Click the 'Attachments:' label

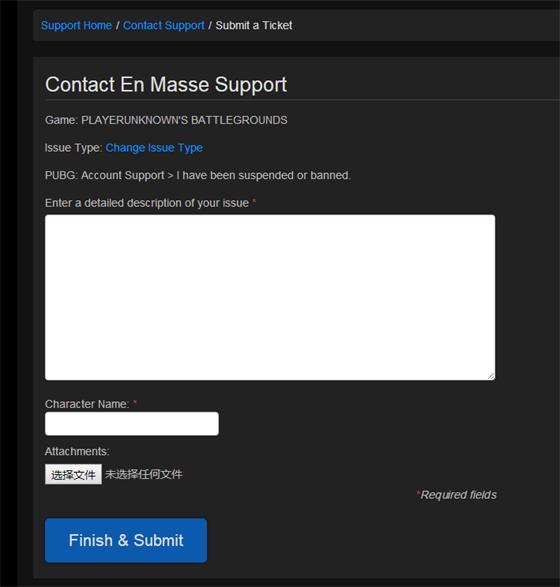coord(77,451)
